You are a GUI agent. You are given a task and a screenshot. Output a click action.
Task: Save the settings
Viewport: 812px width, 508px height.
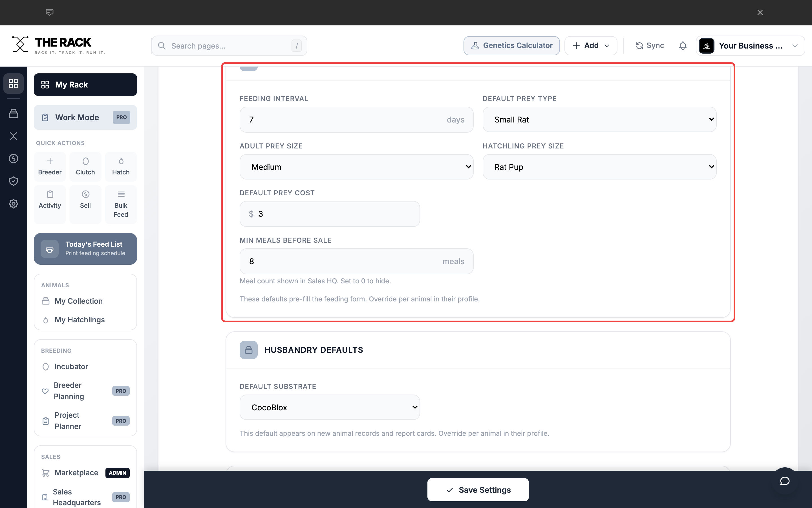(478, 490)
